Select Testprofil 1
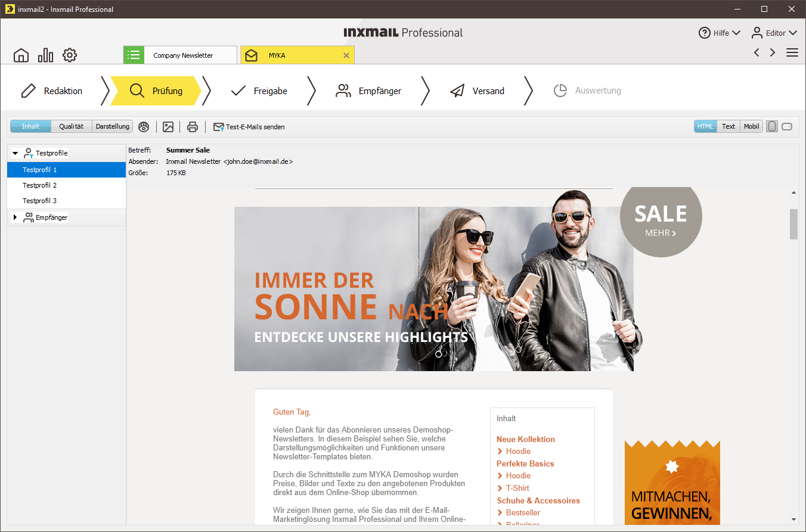This screenshot has height=532, width=806. (x=66, y=170)
